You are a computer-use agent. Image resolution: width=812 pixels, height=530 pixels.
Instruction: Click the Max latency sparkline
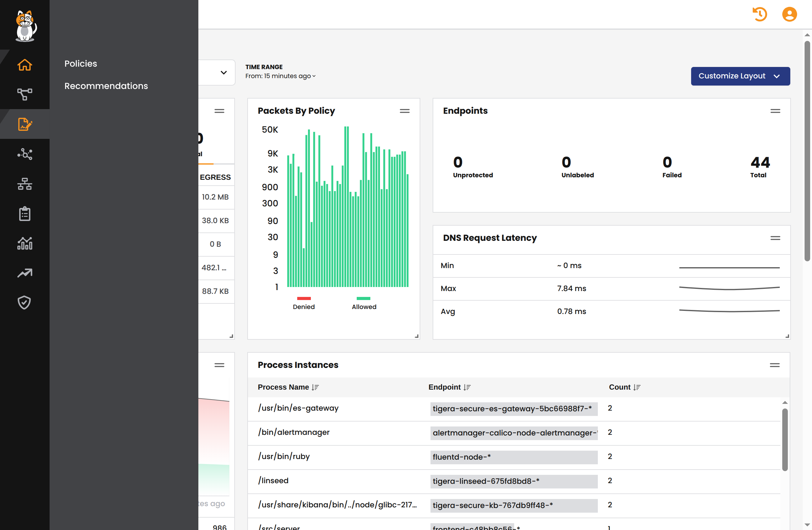coord(729,288)
